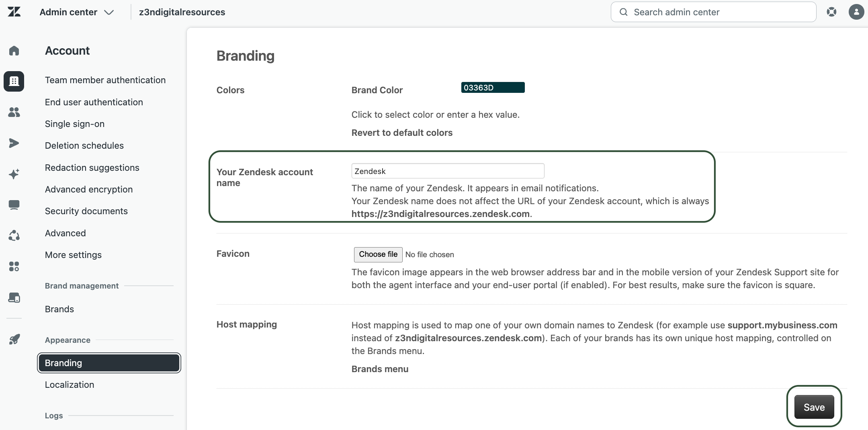Screen dimensions: 868x430
Task: Open End user authentication settings
Action: (94, 102)
